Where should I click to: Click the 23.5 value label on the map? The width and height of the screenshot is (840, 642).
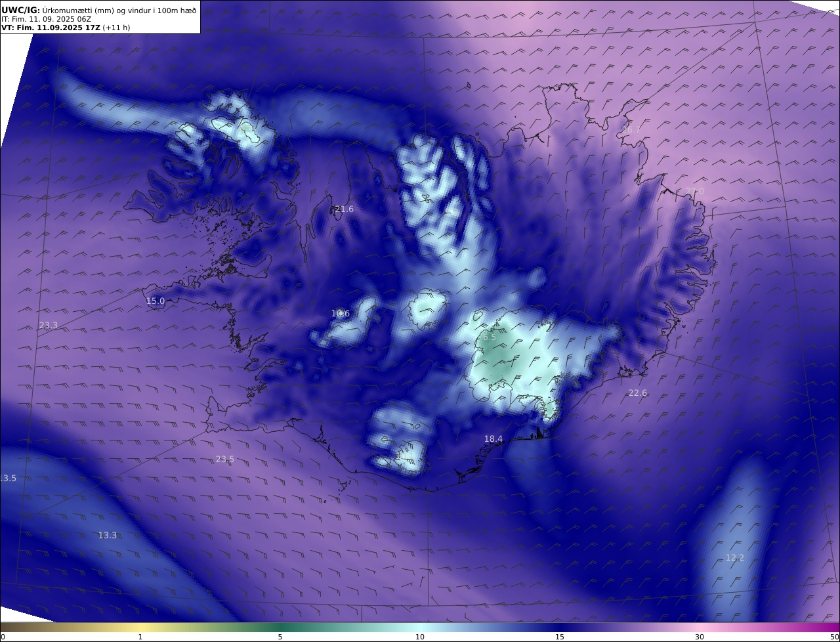pos(225,460)
